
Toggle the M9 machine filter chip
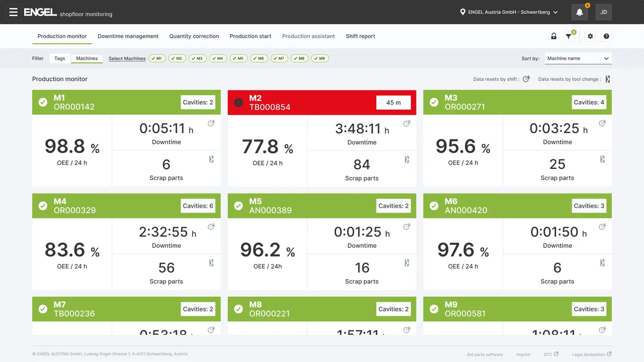coord(320,58)
